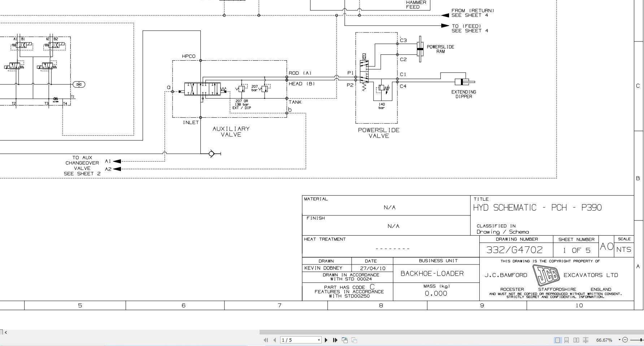Open the page number dropdown 1 / 5

(x=319, y=340)
